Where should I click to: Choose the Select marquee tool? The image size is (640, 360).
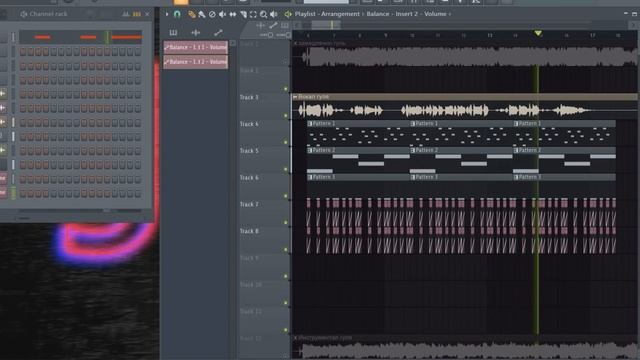[x=253, y=15]
